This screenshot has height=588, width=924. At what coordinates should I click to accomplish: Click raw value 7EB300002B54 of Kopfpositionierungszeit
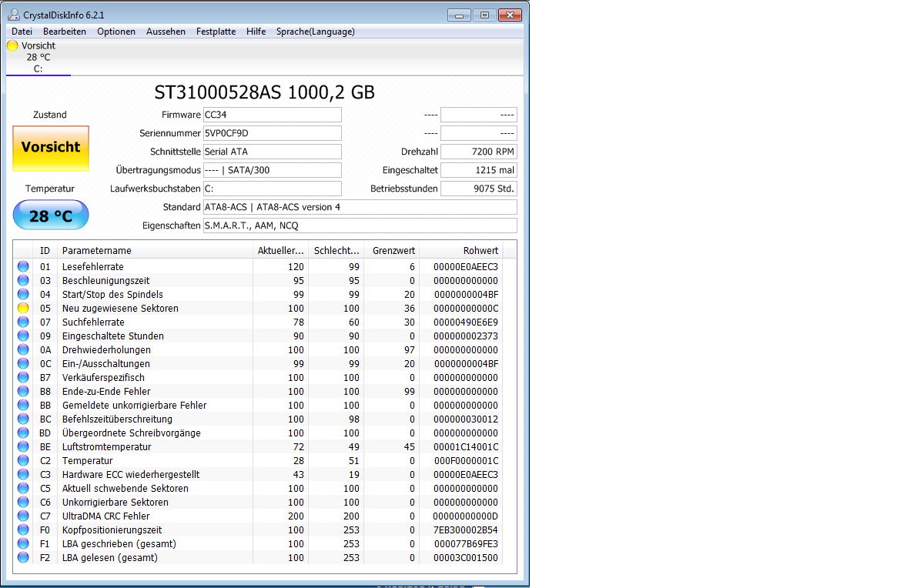[466, 530]
